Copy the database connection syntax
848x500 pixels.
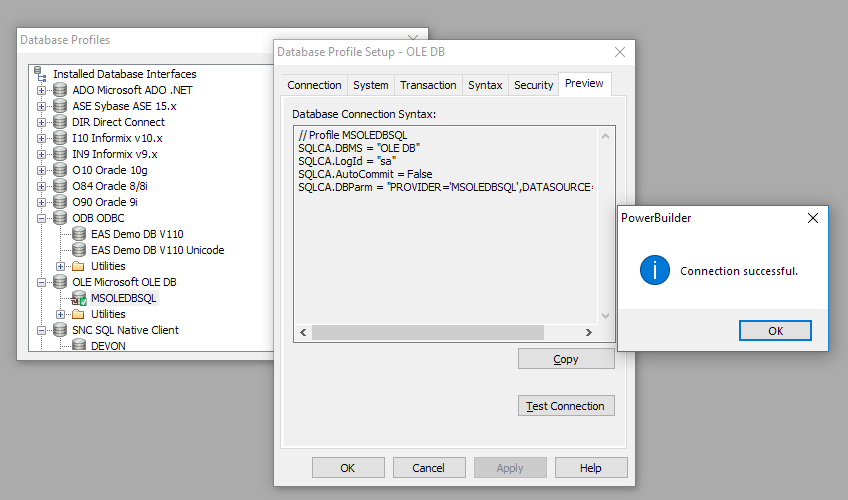[566, 359]
